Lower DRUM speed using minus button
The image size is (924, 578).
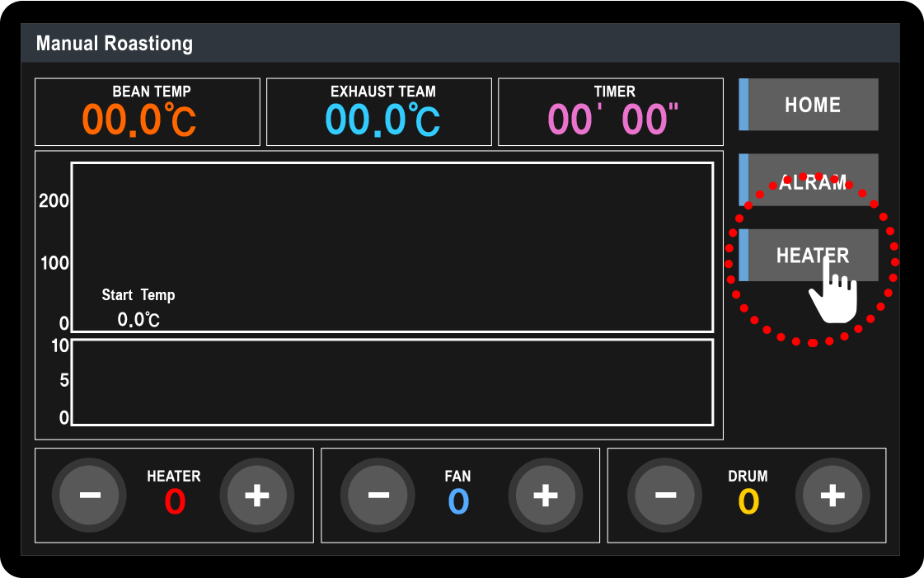click(x=665, y=496)
